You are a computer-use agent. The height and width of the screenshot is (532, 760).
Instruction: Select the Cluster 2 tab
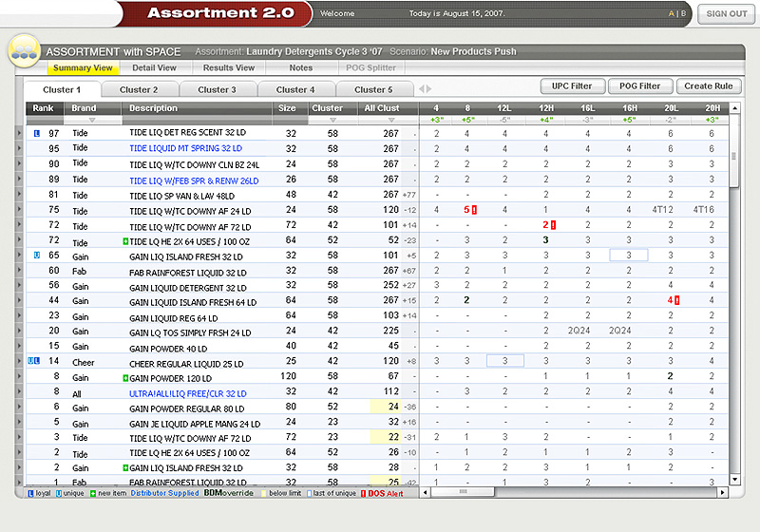point(139,89)
